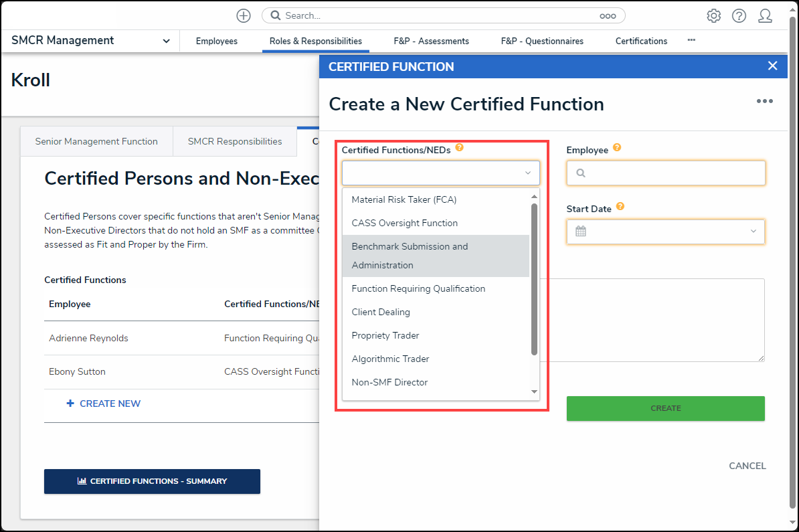Click the plus add-new icon in top bar
Image resolution: width=799 pixels, height=532 pixels.
[244, 15]
